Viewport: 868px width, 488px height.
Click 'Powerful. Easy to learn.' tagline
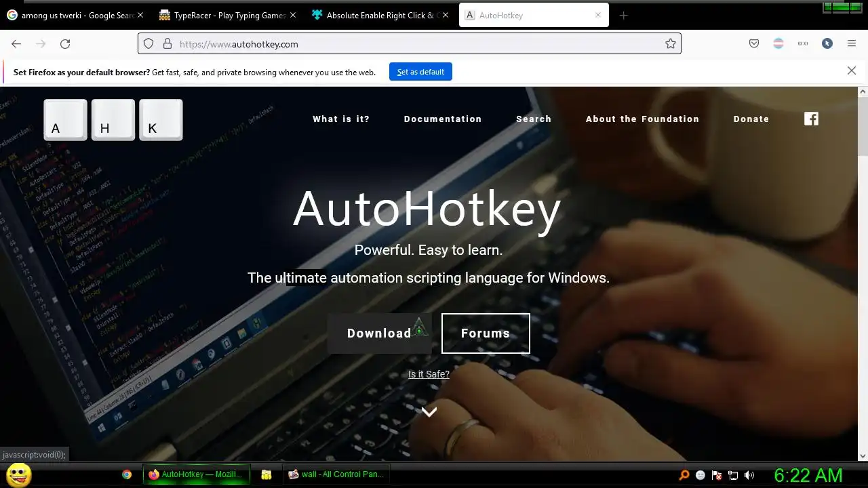point(429,250)
